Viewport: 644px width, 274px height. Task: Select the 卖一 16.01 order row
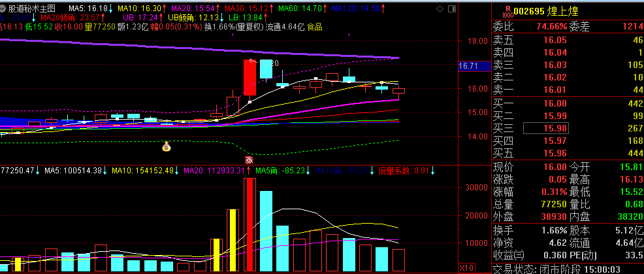tap(568, 90)
